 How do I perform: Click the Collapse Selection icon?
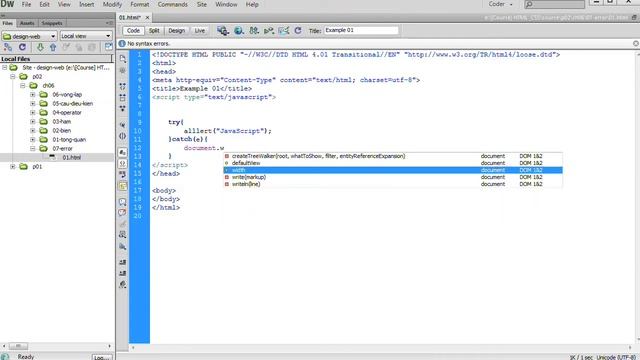click(x=122, y=98)
